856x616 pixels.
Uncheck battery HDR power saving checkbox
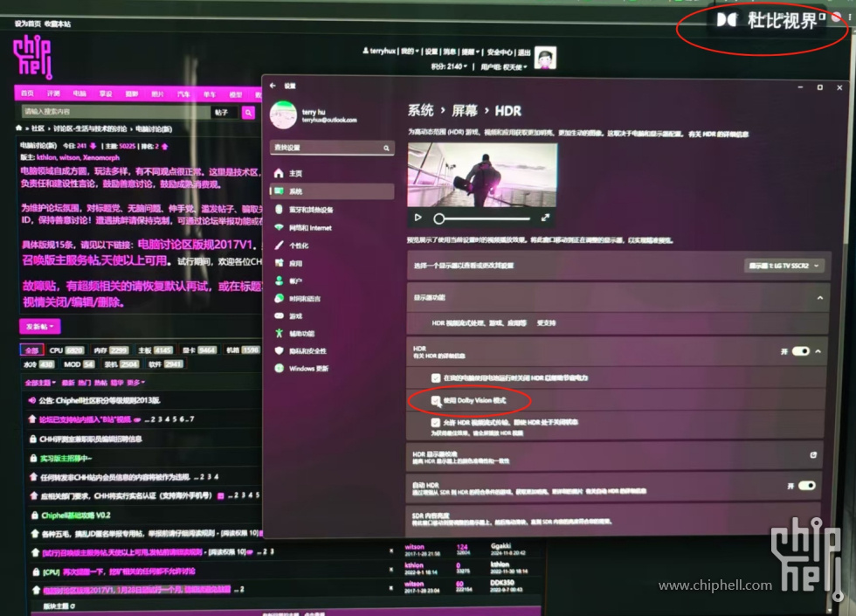[435, 377]
